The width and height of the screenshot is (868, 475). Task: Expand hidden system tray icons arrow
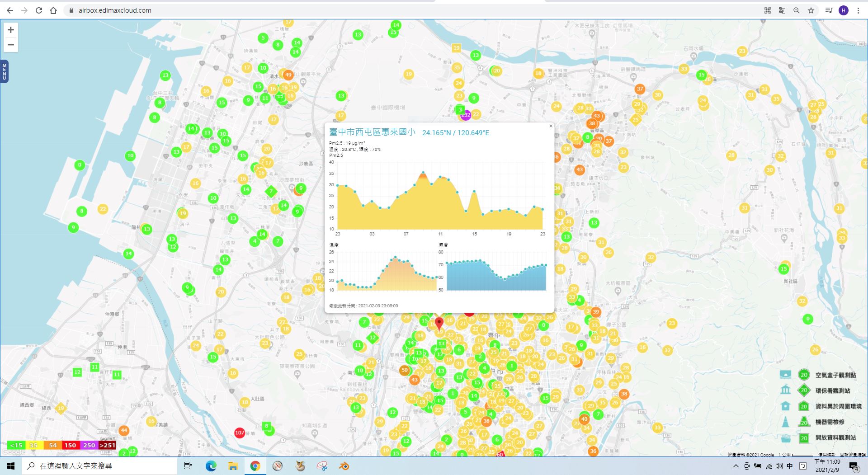coord(736,466)
